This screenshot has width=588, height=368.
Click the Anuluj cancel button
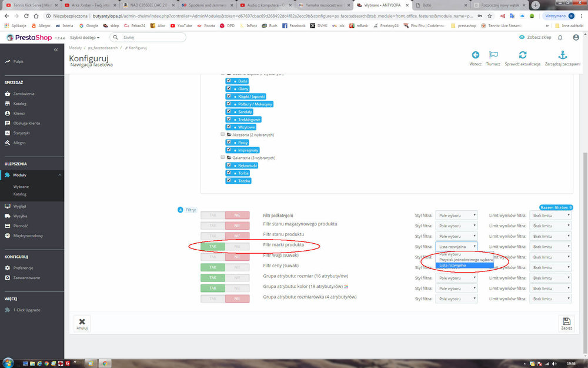pos(82,323)
